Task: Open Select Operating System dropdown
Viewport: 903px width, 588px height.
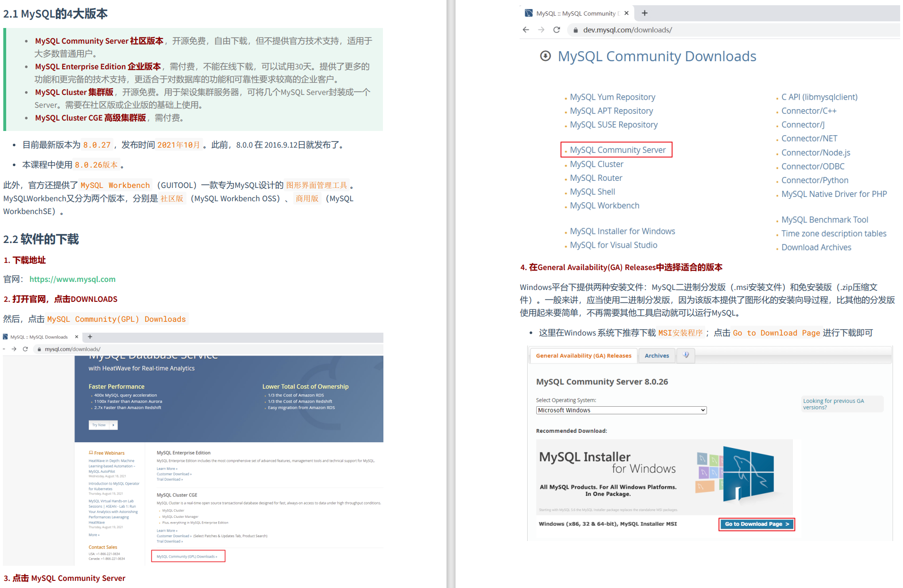Action: point(621,410)
